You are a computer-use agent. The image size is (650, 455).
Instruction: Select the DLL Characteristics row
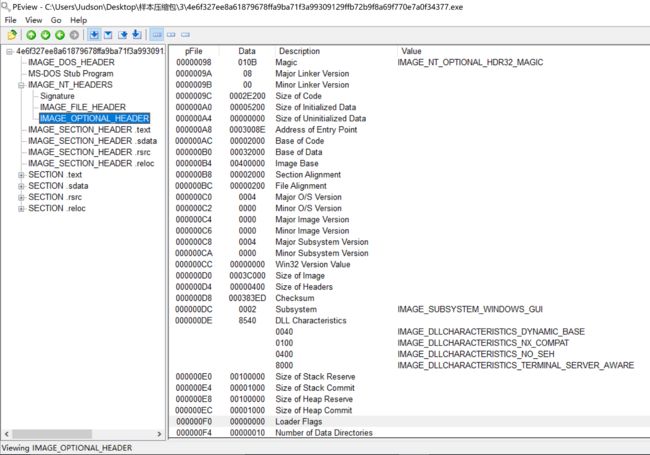pos(408,320)
